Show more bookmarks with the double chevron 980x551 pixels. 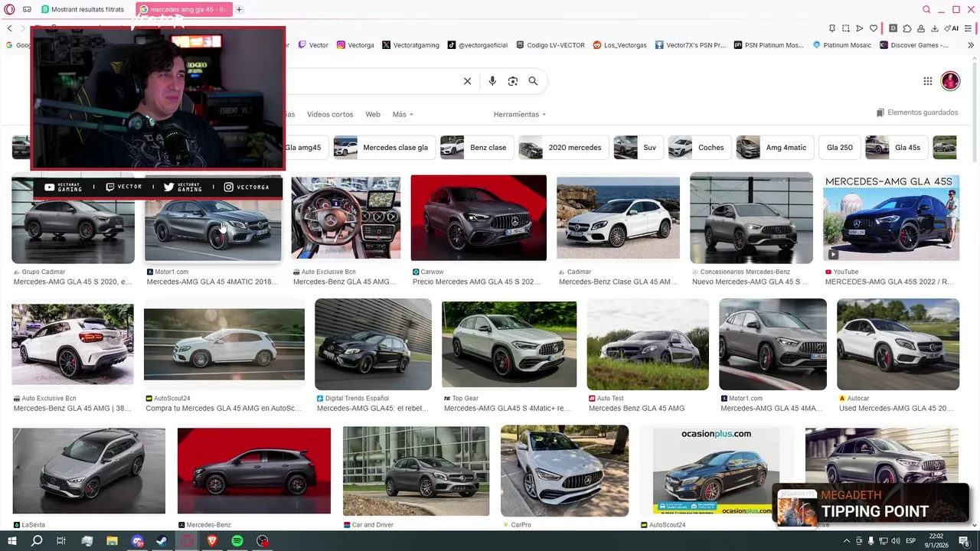[972, 45]
